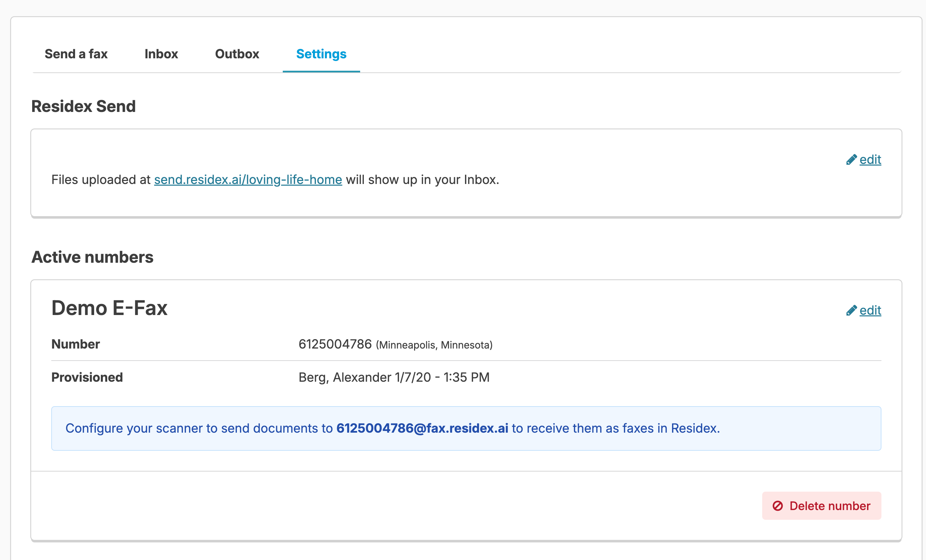Screen dimensions: 926x560
Task: Click pencil icon beside Demo E-Fax
Action: click(x=851, y=310)
